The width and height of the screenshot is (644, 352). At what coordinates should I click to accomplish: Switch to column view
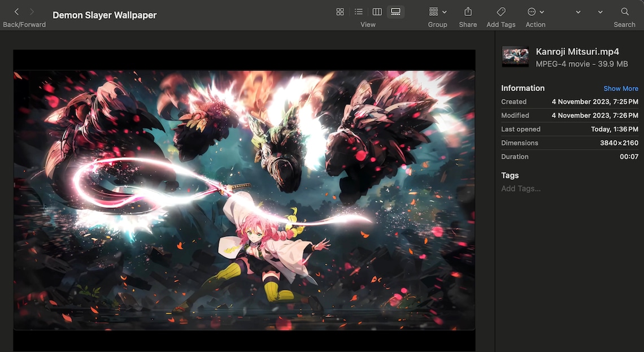377,11
